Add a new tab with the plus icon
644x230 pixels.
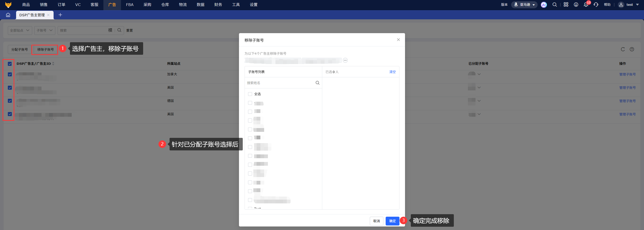[60, 15]
